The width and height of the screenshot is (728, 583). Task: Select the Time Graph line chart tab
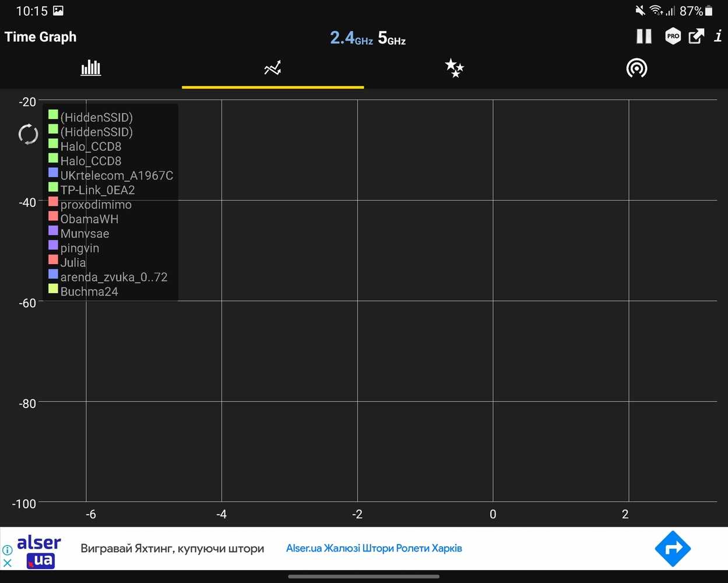(x=272, y=68)
